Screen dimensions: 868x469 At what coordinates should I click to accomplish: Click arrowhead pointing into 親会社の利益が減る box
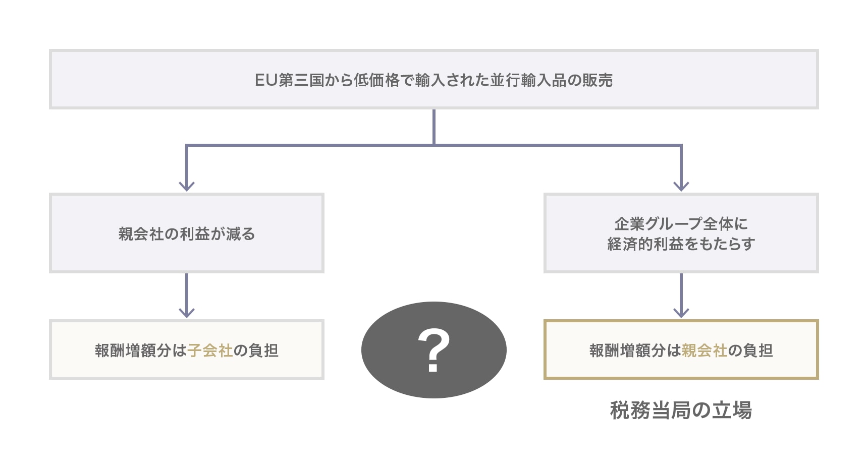tap(187, 186)
